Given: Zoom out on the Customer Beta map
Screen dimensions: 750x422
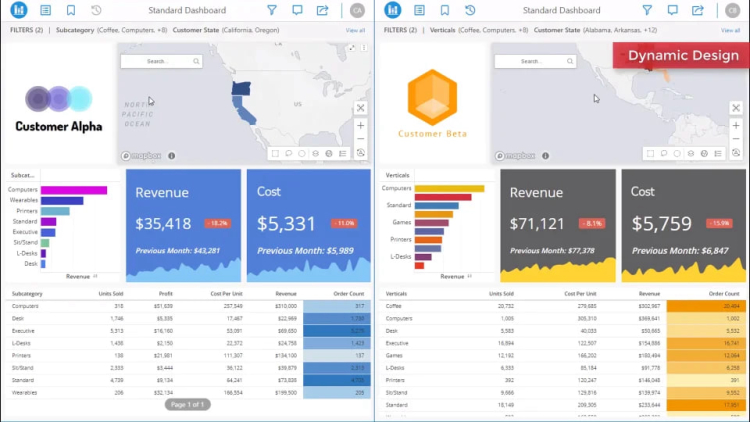Looking at the screenshot, I should [x=735, y=139].
